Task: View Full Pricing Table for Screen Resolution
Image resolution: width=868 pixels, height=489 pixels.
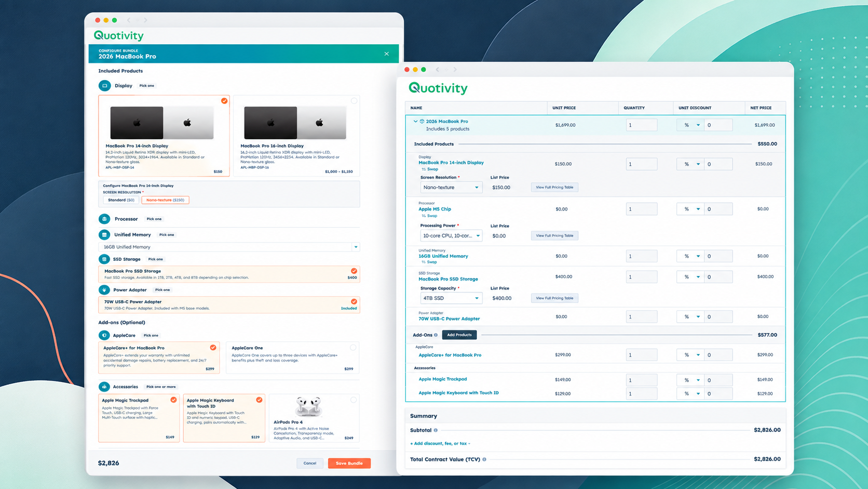Action: (554, 187)
